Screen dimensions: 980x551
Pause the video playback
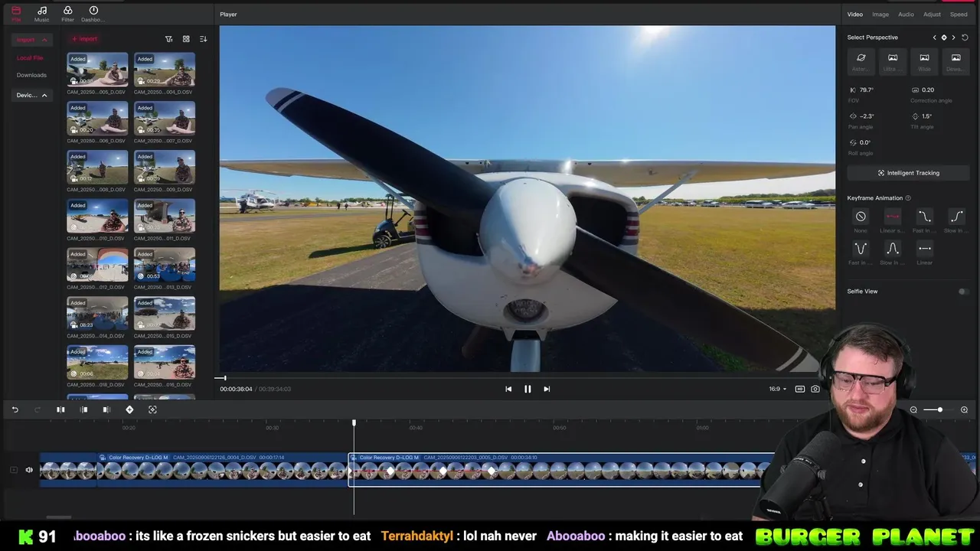[x=528, y=389]
